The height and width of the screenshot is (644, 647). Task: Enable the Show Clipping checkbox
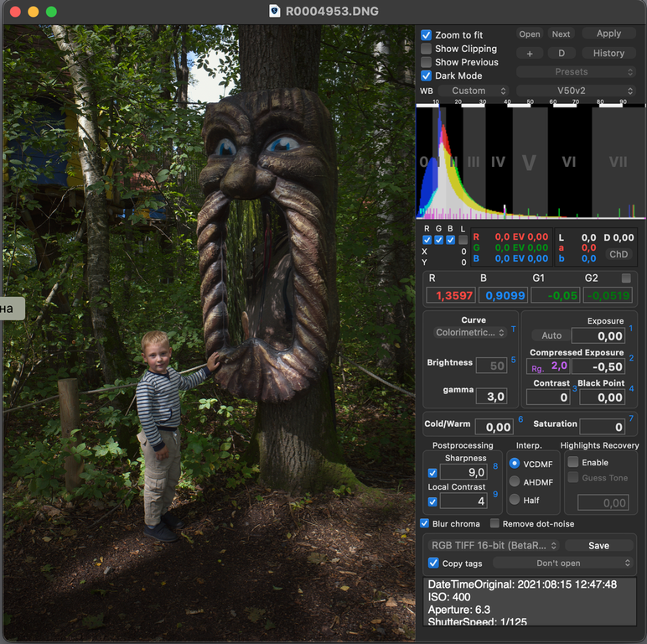(x=427, y=49)
